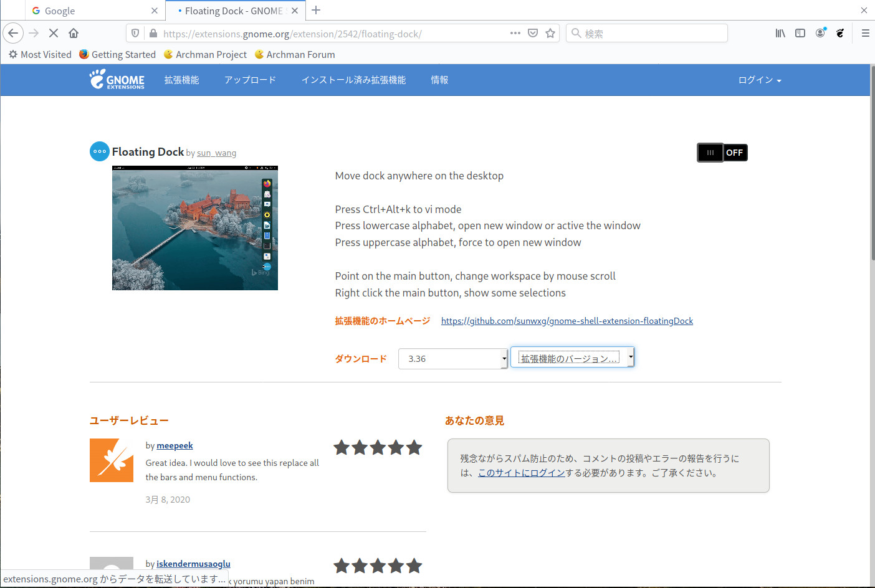Screen dimensions: 875x588
Task: Toggle the sidebar view icon
Action: pos(800,33)
